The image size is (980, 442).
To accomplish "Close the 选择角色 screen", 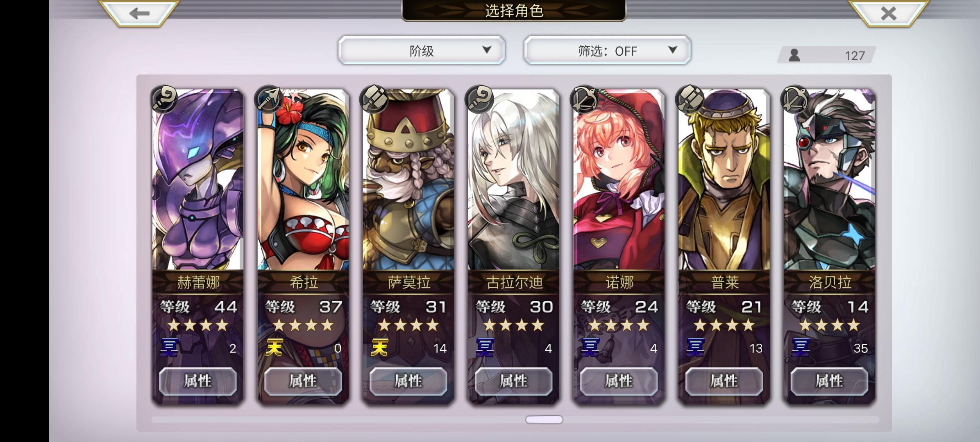I will [888, 13].
